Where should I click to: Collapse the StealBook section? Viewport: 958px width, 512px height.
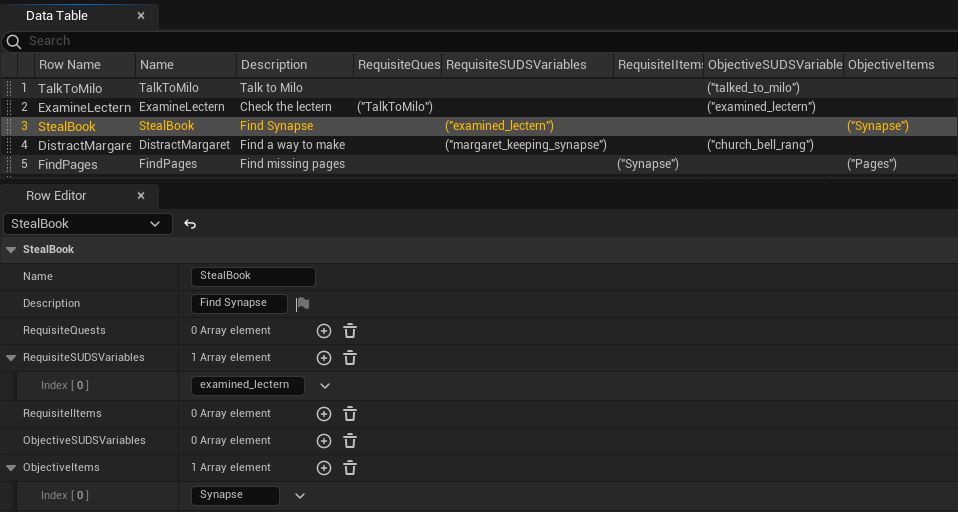(11, 250)
